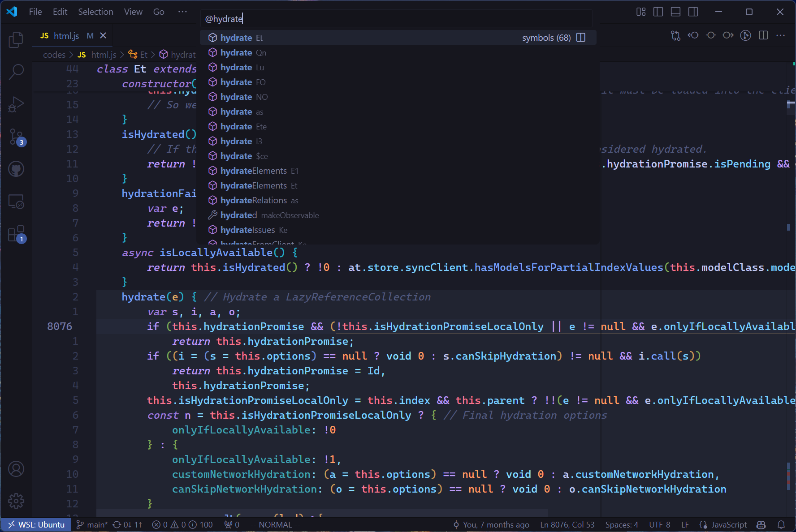
Task: Open the Selection menu
Action: tap(95, 12)
